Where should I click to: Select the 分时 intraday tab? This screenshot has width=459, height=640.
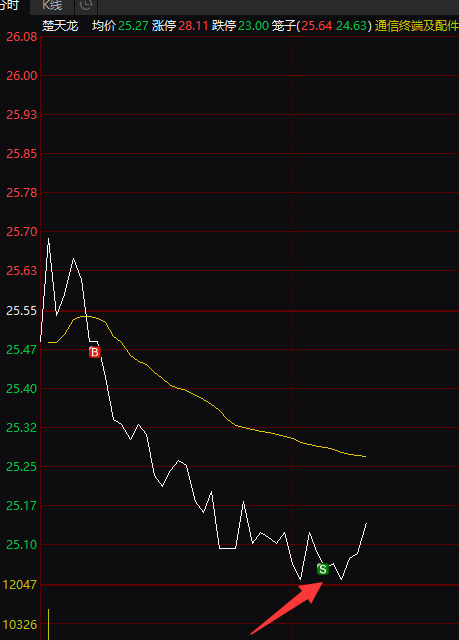pos(10,6)
